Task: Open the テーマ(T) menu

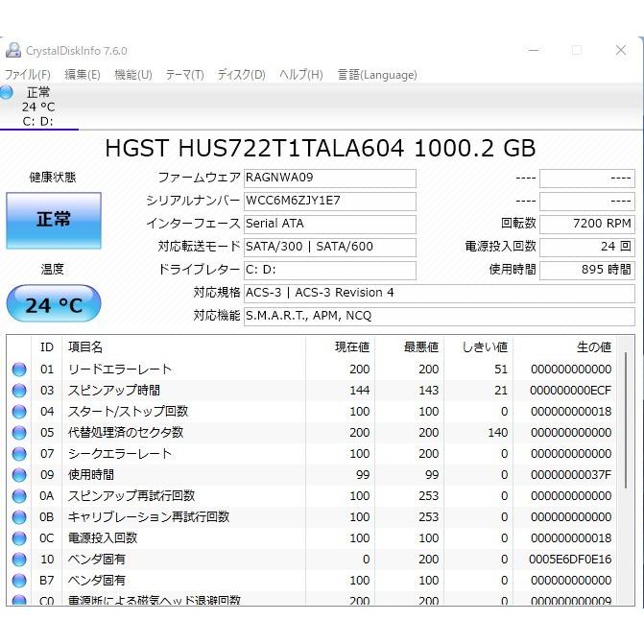Action: tap(185, 75)
